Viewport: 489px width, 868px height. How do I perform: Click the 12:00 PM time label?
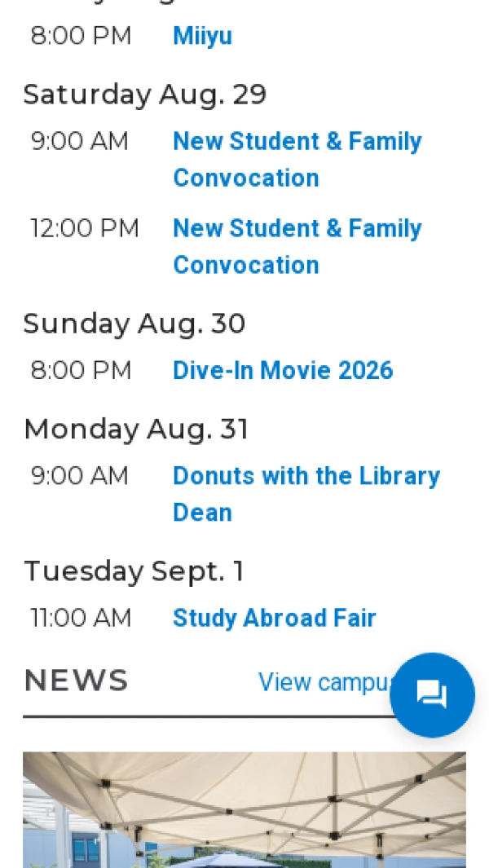[84, 228]
